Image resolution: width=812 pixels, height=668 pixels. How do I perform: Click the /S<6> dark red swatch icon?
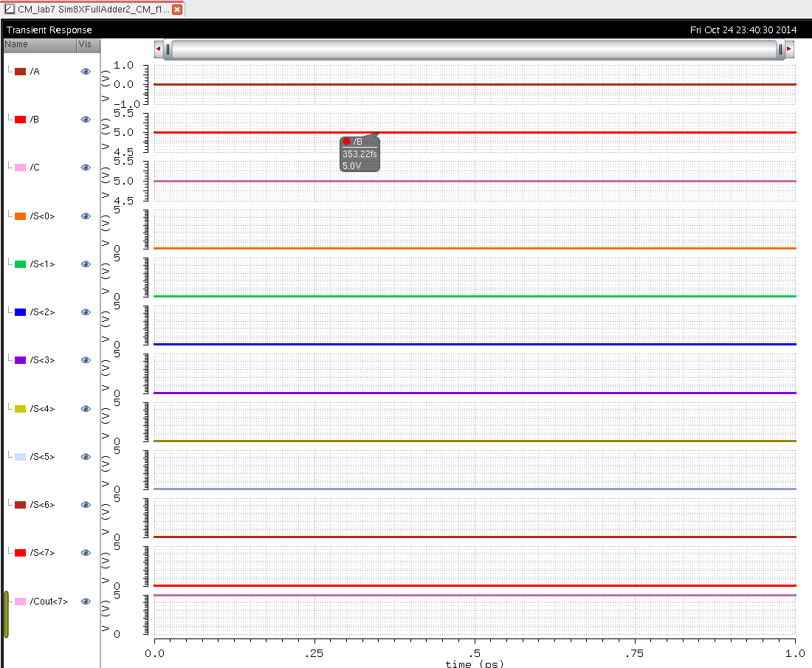21,505
